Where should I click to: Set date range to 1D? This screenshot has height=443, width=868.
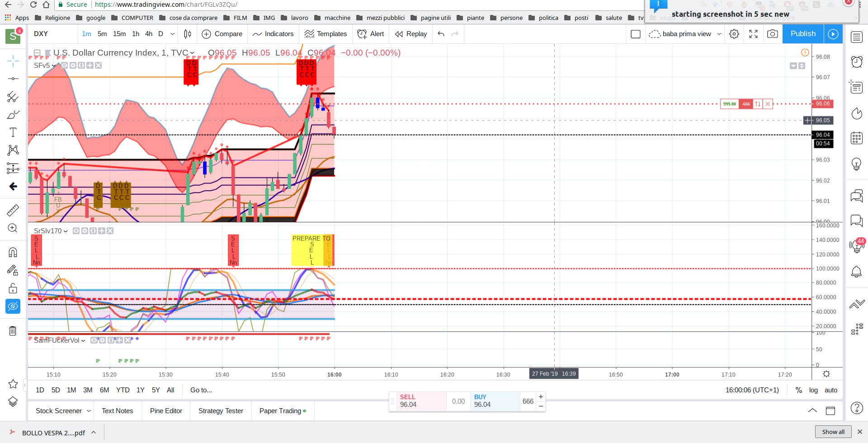(40, 390)
